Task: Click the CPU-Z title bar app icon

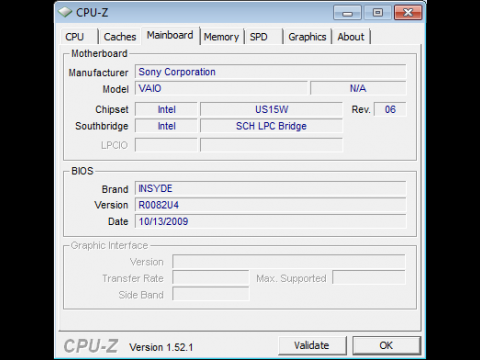Action: click(65, 12)
